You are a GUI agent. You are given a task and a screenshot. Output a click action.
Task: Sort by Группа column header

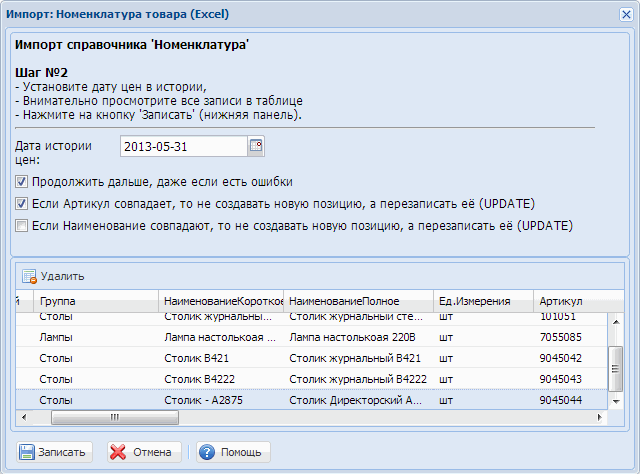click(x=96, y=301)
